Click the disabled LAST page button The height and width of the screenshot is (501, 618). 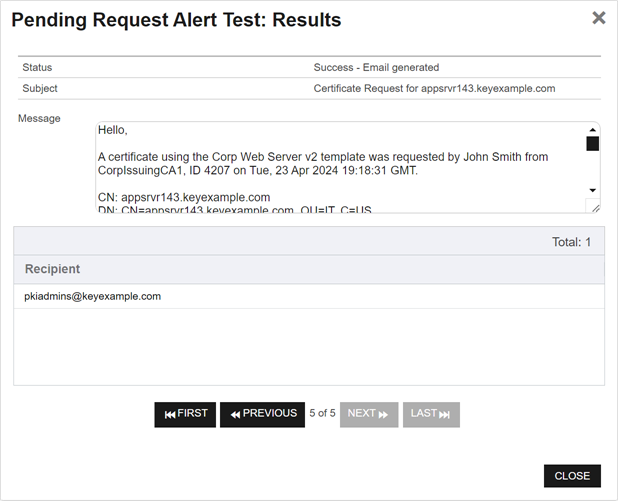click(431, 414)
